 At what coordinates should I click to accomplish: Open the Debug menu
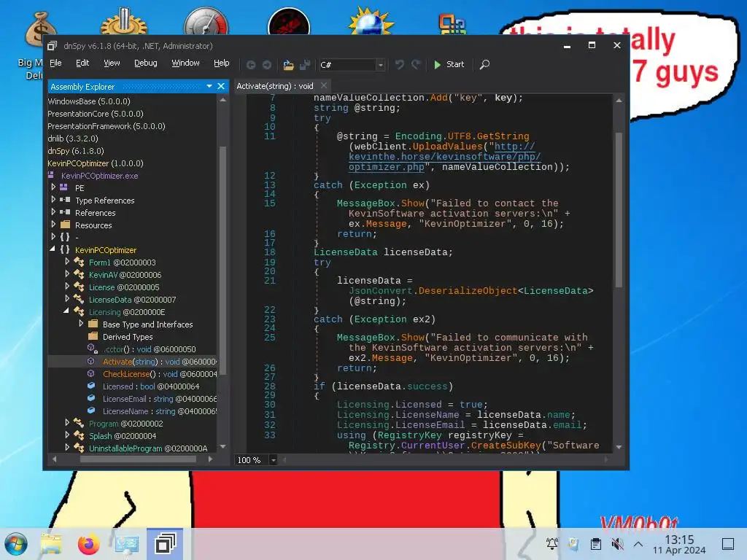click(146, 63)
